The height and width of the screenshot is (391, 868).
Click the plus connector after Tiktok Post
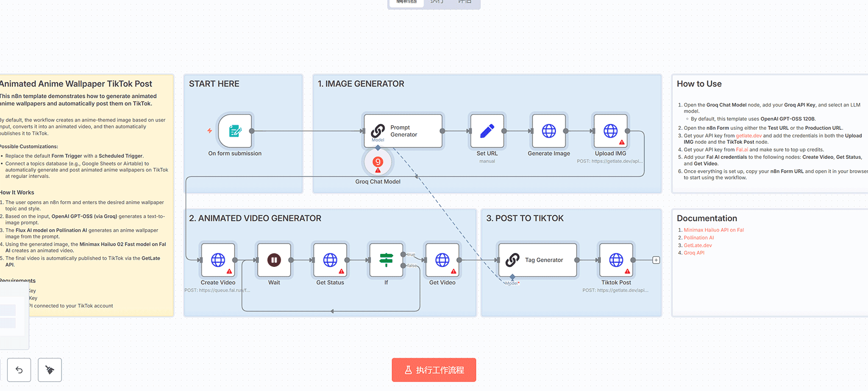coord(656,260)
